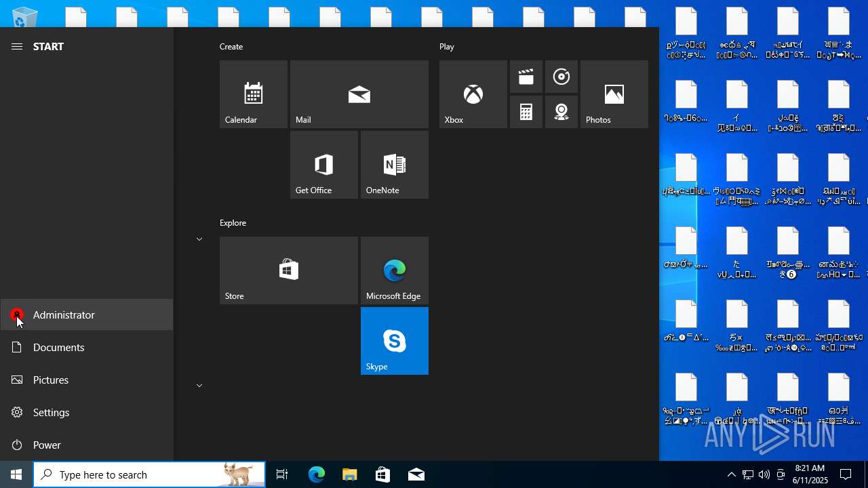The width and height of the screenshot is (868, 488).
Task: Open File Explorer from taskbar
Action: [x=349, y=474]
